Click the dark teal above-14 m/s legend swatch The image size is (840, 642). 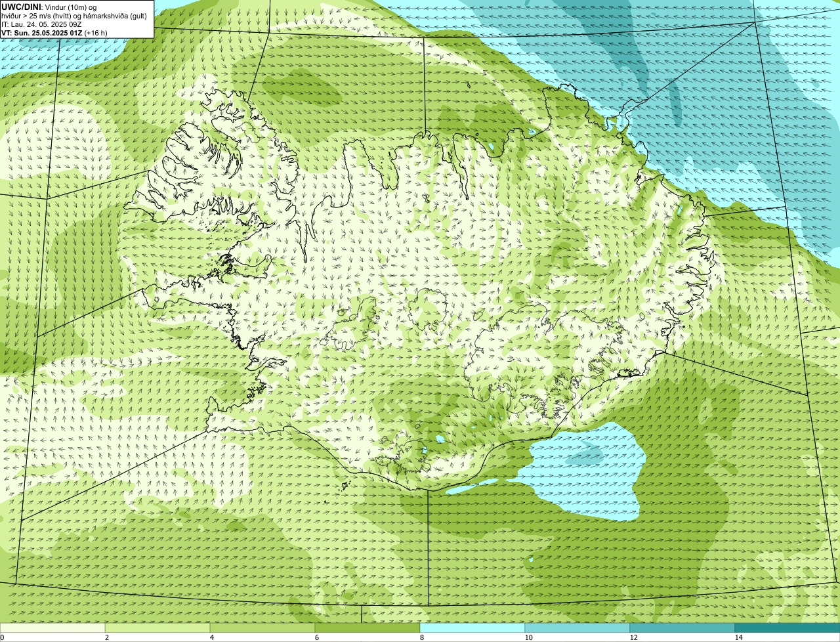point(787,628)
